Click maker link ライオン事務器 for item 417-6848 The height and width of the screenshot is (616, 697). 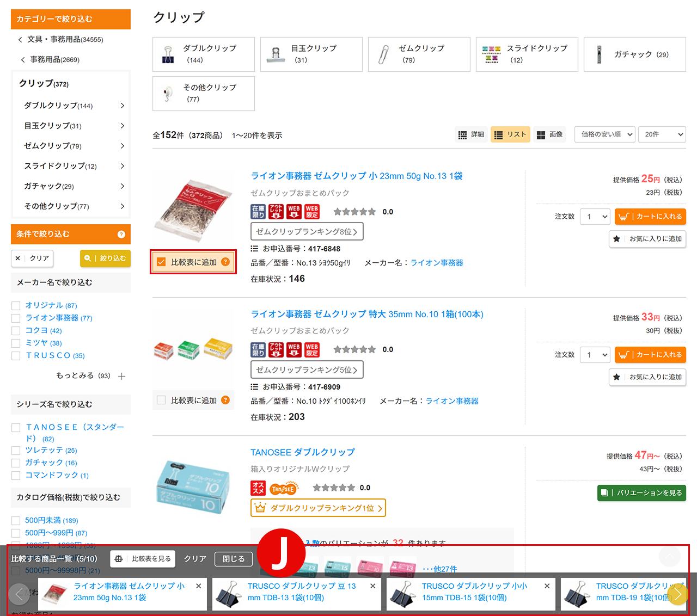437,263
